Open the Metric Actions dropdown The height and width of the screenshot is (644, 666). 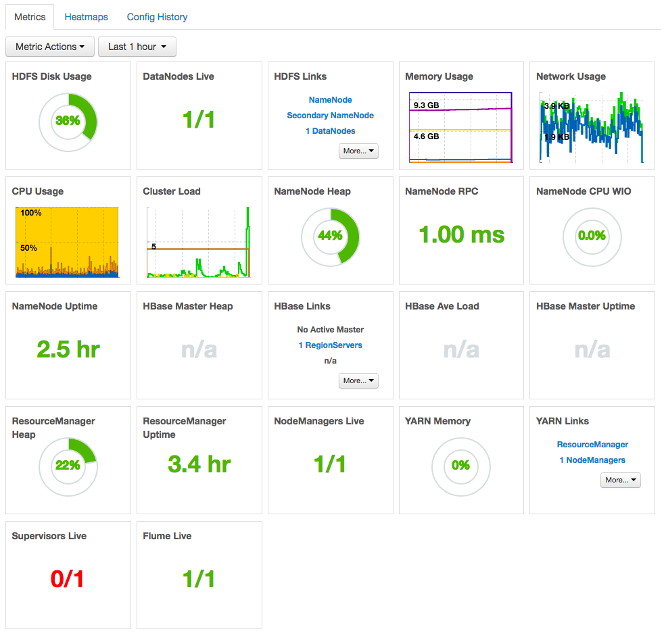tap(49, 47)
